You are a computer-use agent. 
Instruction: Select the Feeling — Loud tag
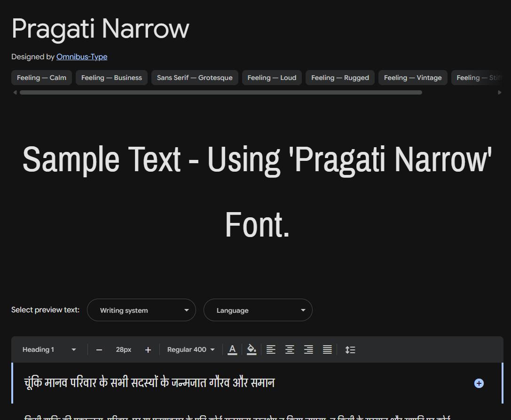[x=272, y=78]
